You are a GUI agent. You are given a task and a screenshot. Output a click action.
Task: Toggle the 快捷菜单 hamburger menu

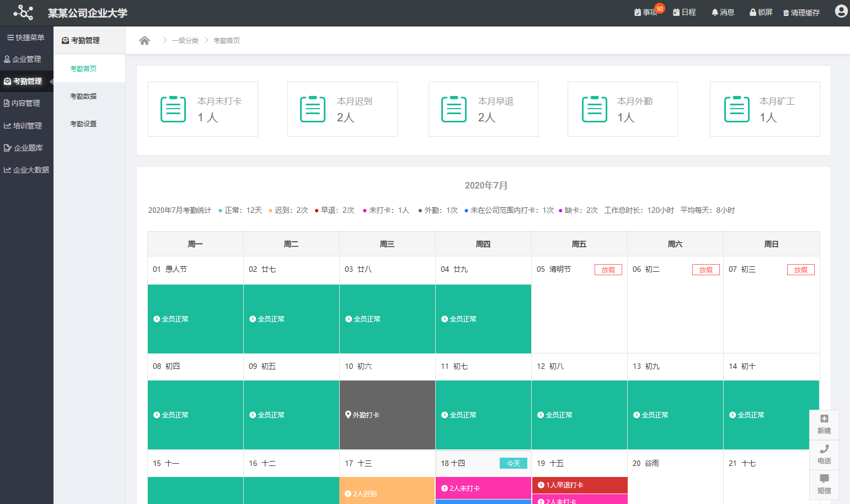coord(26,37)
